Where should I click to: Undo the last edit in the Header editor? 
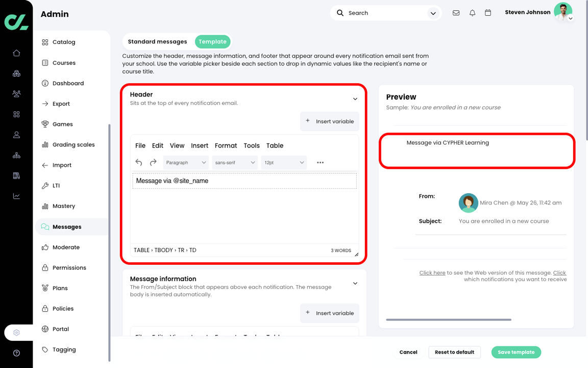coord(139,162)
